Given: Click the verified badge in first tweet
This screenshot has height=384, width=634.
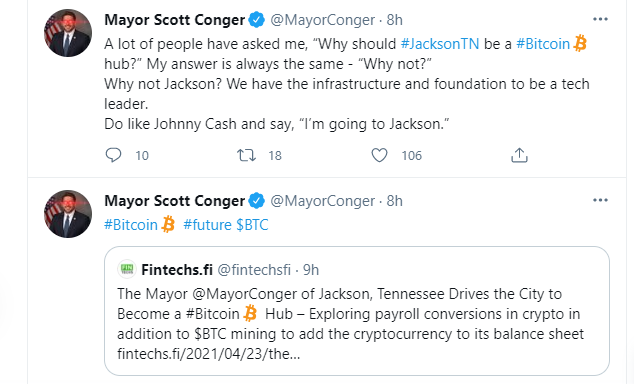Looking at the screenshot, I should point(256,20).
